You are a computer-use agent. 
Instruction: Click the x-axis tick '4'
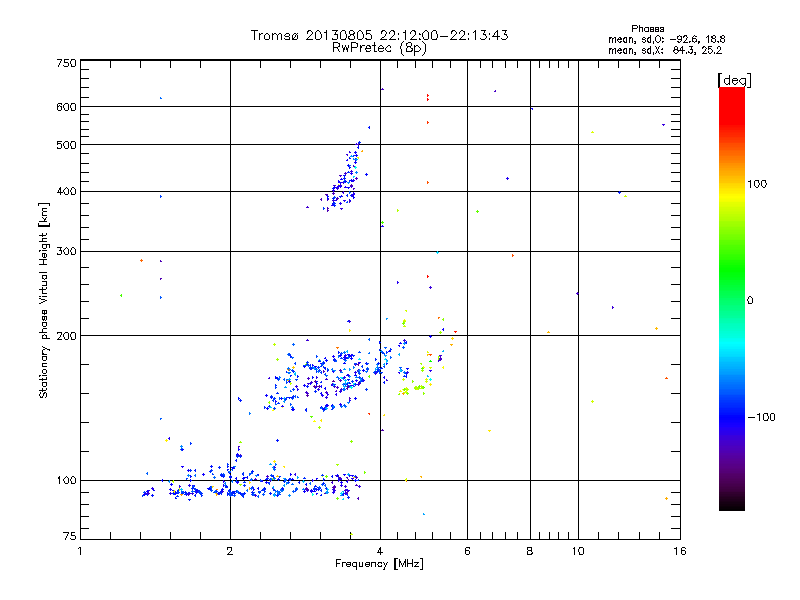pyautogui.click(x=380, y=551)
